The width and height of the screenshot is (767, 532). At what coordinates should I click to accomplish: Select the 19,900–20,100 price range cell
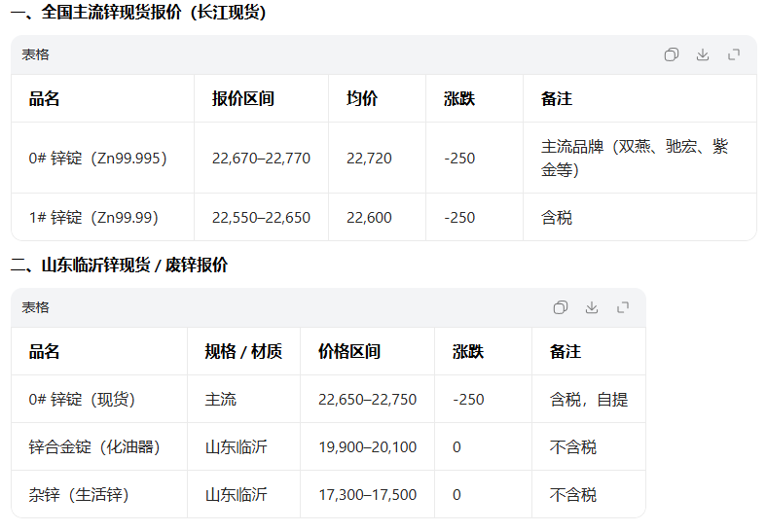pos(367,447)
